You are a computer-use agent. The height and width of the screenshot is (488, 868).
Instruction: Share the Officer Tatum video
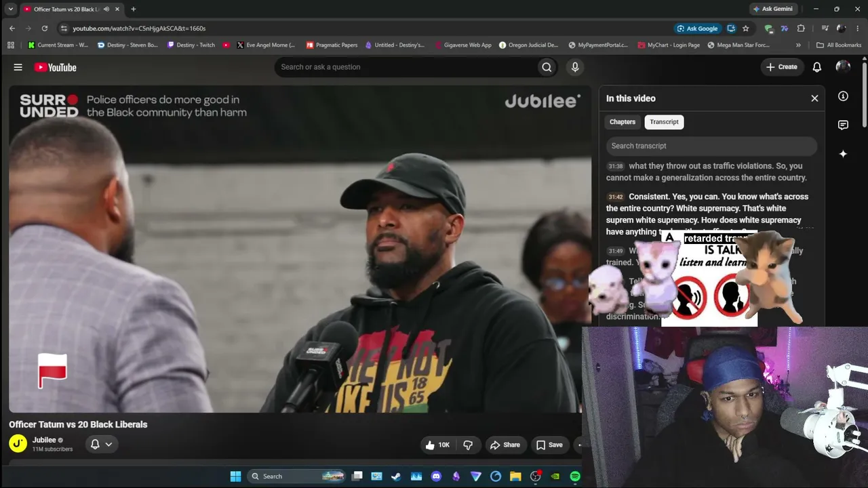505,445
